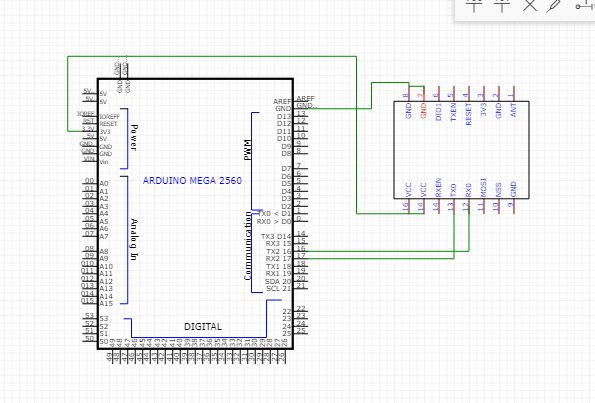Click the DIGITAL label on the Arduino
Screen dimensions: 595x403
[203, 327]
